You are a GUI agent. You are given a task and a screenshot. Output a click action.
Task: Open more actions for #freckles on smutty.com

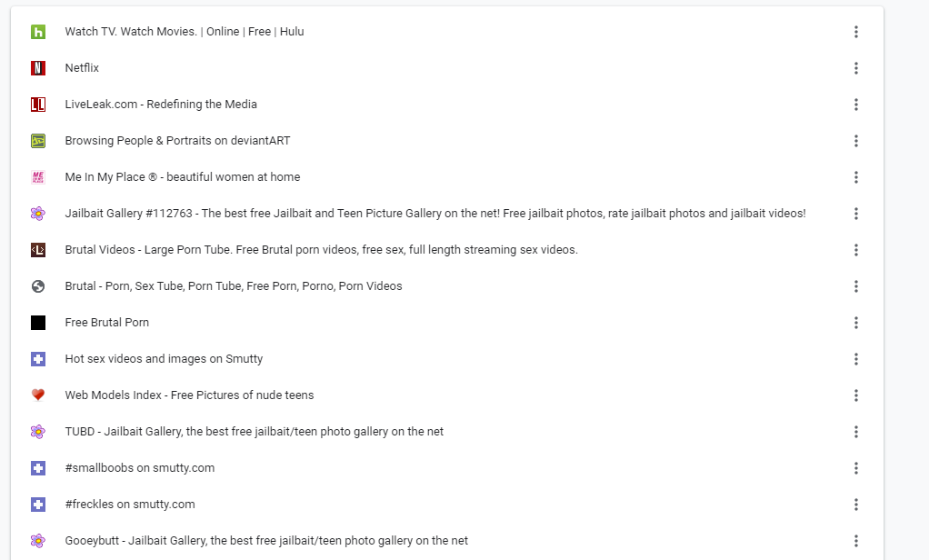point(856,505)
